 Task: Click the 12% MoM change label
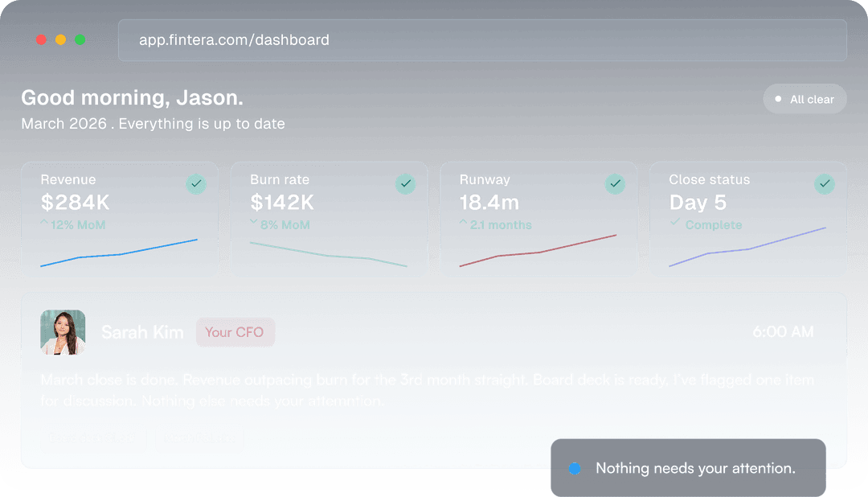click(78, 225)
